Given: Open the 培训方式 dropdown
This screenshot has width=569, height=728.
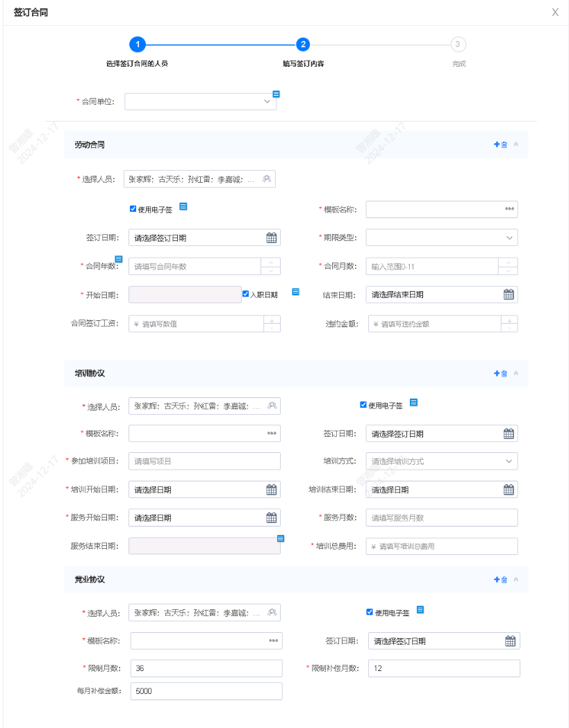Looking at the screenshot, I should point(510,461).
